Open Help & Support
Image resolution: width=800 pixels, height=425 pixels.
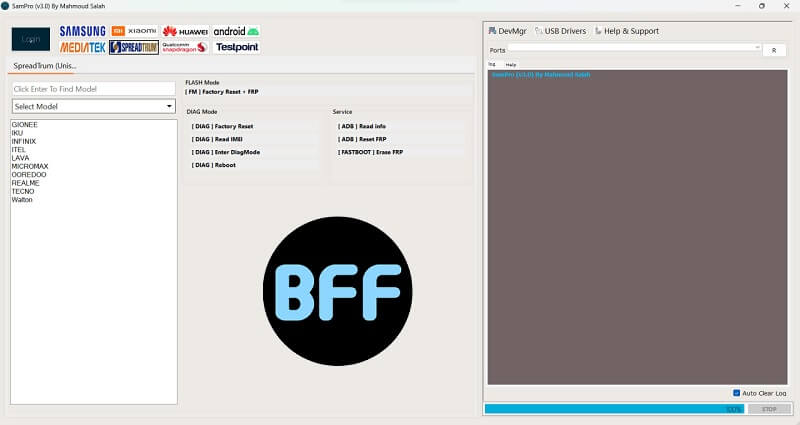point(627,31)
